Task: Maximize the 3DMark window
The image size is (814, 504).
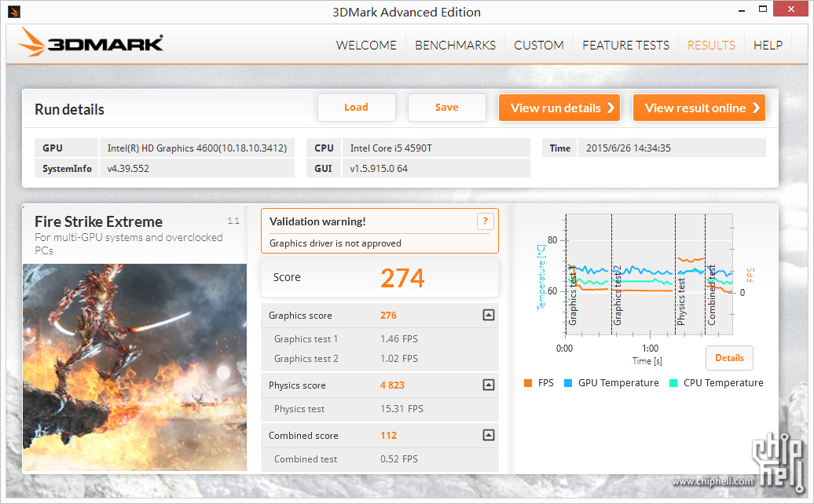Action: 763,9
